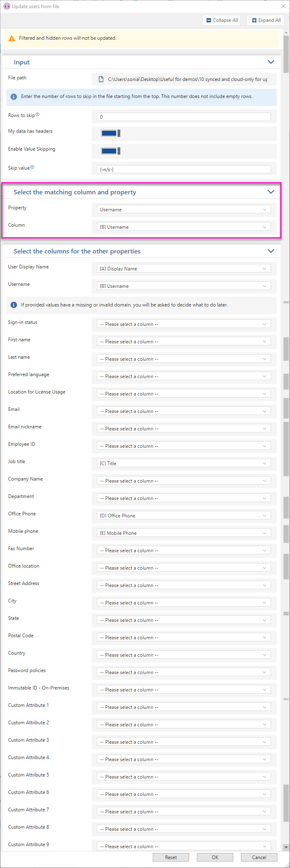Screen dimensions: 290x868
Task: Click the Collapse All button
Action: click(222, 20)
